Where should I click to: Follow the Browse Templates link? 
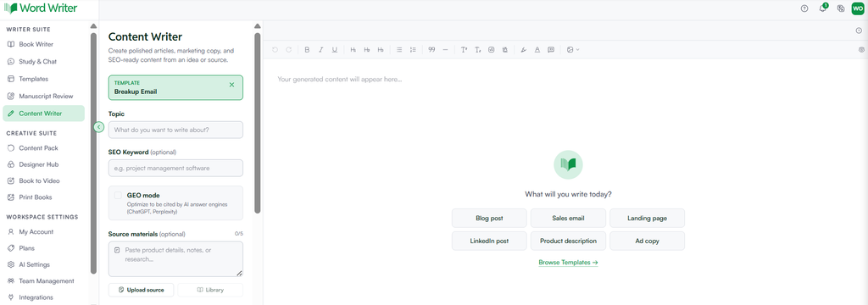[x=568, y=263]
